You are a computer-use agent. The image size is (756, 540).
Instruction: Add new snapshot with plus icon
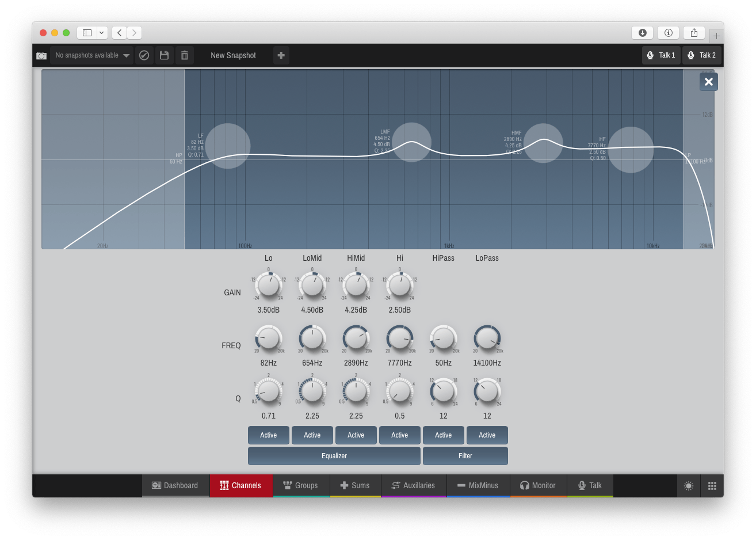281,55
